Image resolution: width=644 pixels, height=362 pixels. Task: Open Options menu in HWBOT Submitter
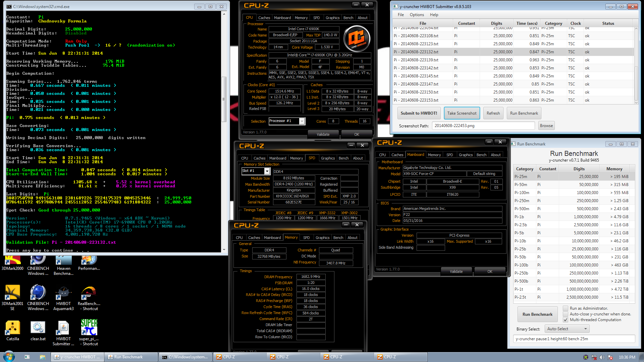(x=417, y=15)
